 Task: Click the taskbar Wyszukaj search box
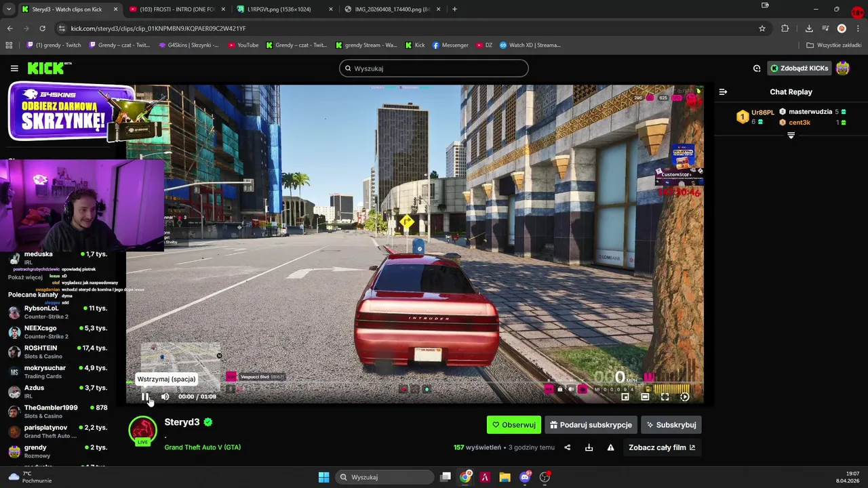point(385,477)
